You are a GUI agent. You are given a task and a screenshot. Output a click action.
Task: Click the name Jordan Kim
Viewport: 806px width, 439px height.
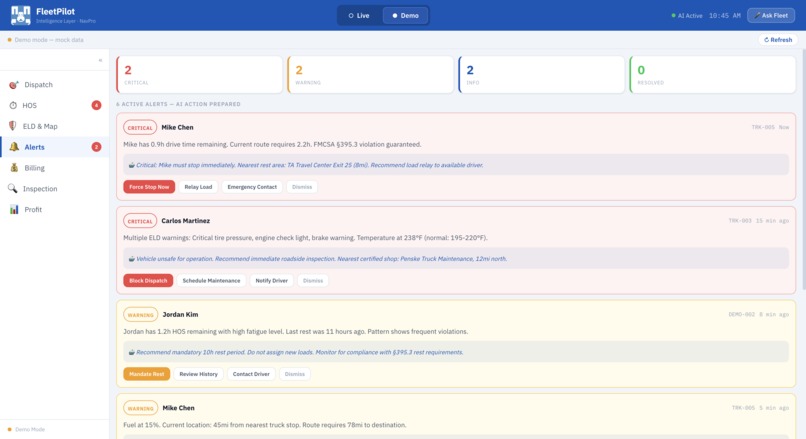tap(180, 314)
